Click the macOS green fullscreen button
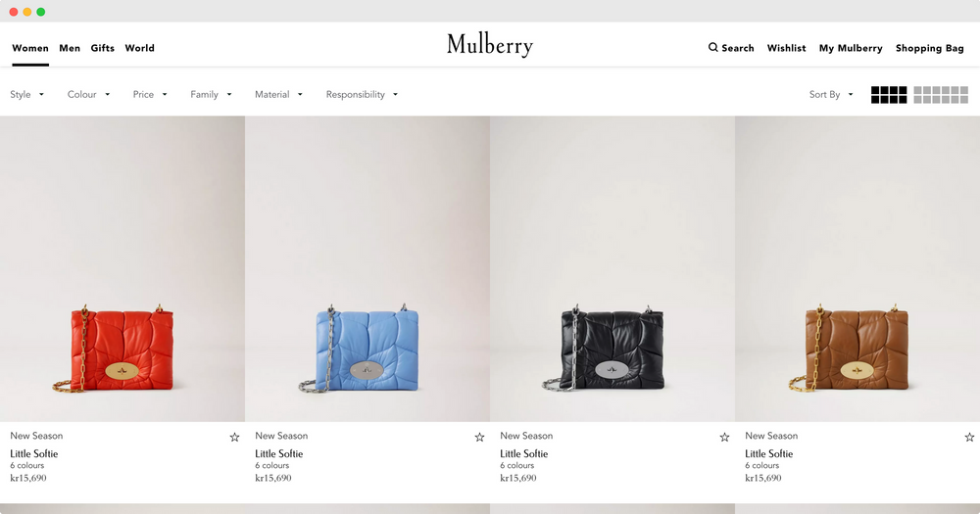The width and height of the screenshot is (980, 514). click(x=40, y=12)
